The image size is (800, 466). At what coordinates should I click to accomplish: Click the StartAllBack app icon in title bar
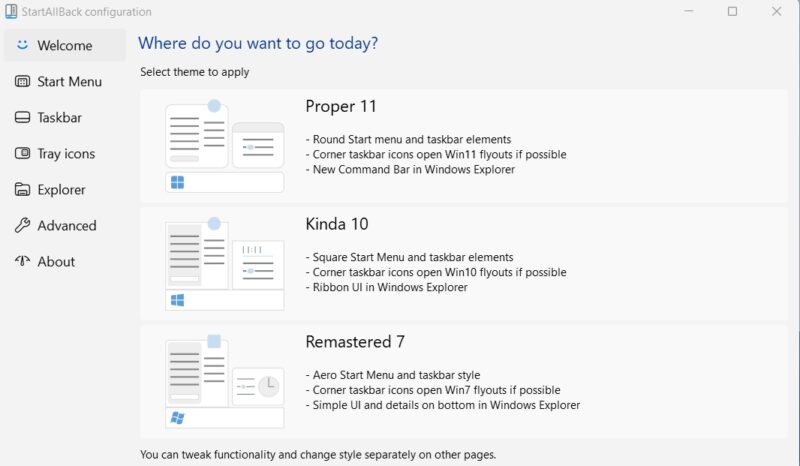pos(10,12)
